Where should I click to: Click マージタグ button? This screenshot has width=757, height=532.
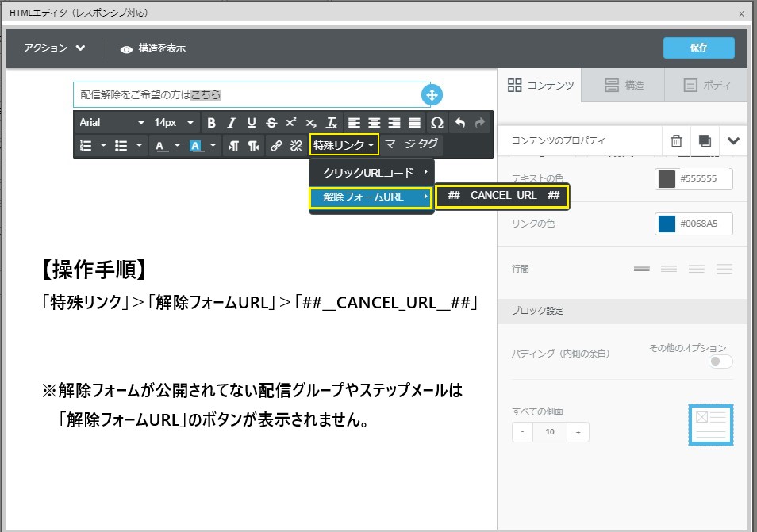click(411, 144)
